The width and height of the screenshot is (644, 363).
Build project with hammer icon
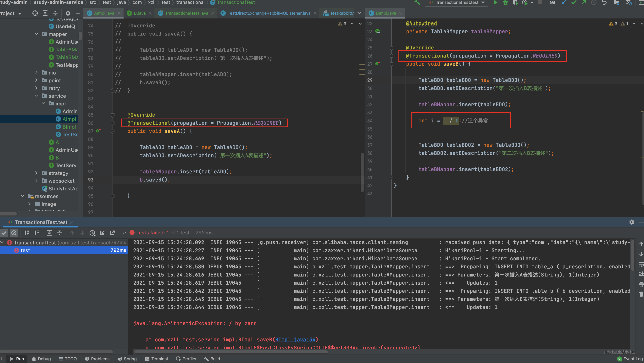(x=417, y=3)
